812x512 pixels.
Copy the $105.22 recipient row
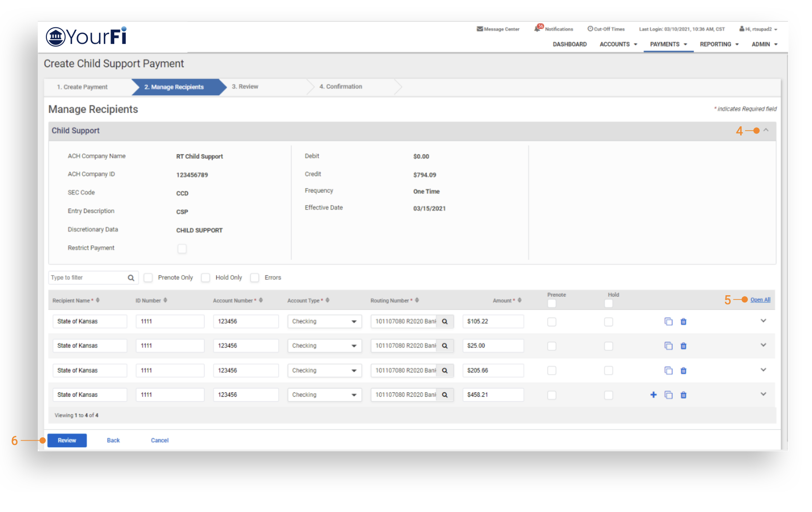click(x=668, y=322)
